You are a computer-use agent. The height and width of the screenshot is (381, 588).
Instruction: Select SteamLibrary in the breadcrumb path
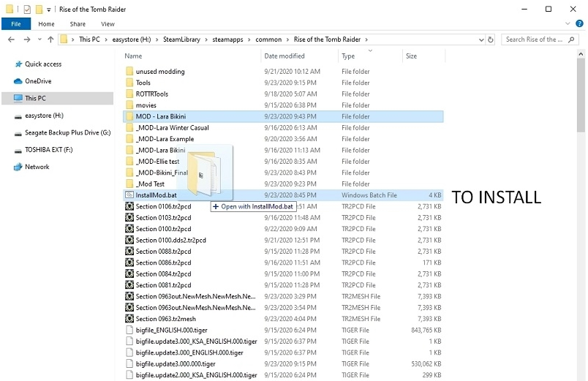tap(181, 39)
